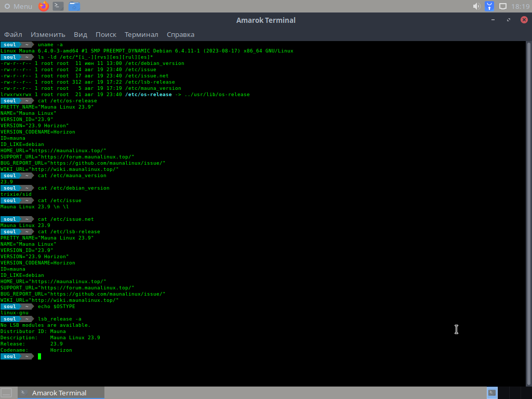The height and width of the screenshot is (399, 532).
Task: Click 'No LSB modules are available.' line
Action: point(46,325)
